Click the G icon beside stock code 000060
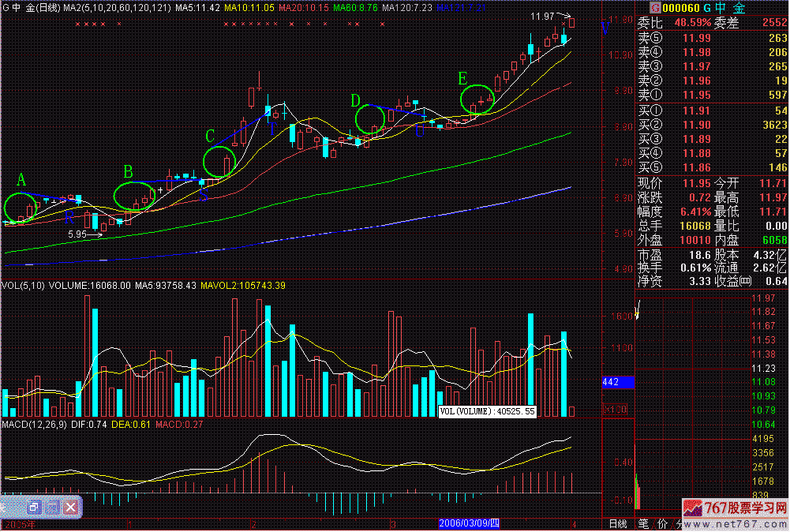The width and height of the screenshot is (790, 532). (x=642, y=8)
